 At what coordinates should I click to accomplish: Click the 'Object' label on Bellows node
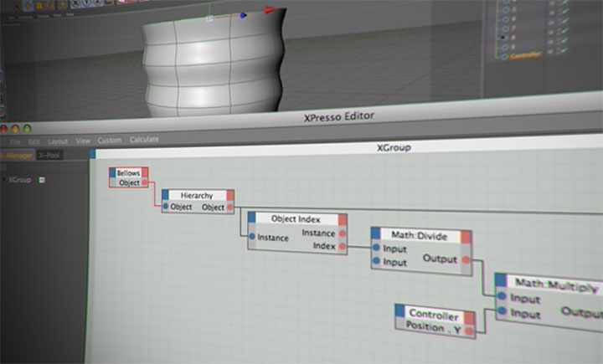pos(129,182)
